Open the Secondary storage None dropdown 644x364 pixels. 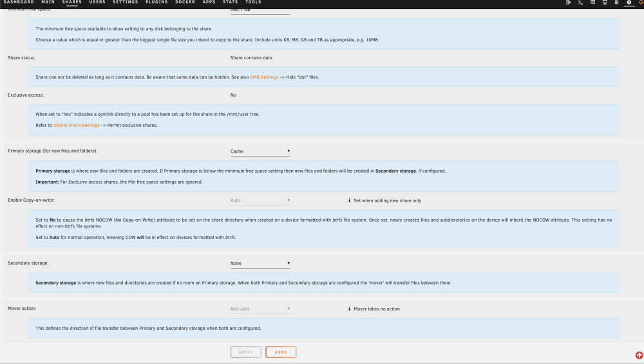[260, 263]
